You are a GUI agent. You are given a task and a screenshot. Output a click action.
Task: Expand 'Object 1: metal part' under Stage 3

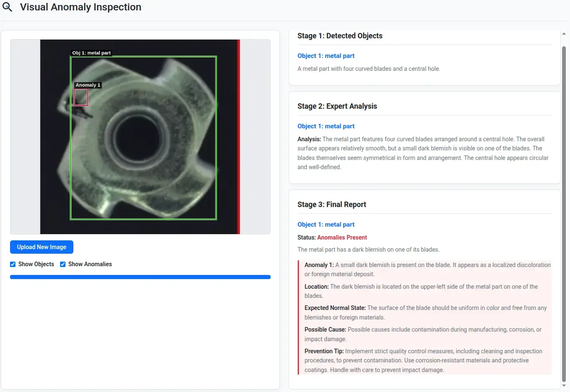point(326,225)
